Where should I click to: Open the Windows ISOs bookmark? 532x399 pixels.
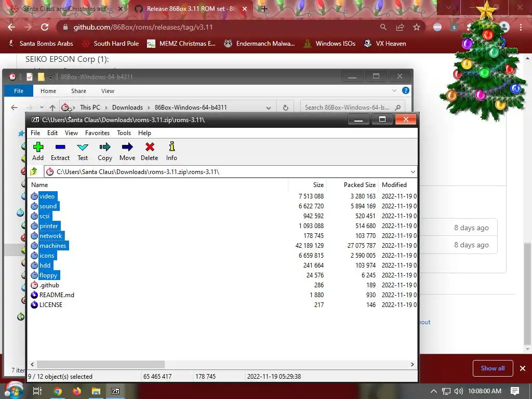point(329,44)
